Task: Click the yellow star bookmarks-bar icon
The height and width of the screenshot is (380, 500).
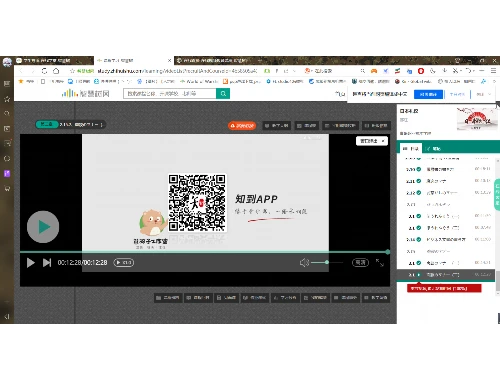Action: pos(21,81)
